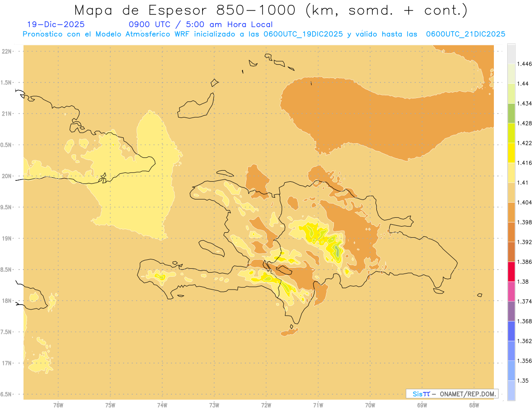This screenshot has height=411, width=532.
Task: Click the '19N' latitude label
Action: [x=7, y=239]
